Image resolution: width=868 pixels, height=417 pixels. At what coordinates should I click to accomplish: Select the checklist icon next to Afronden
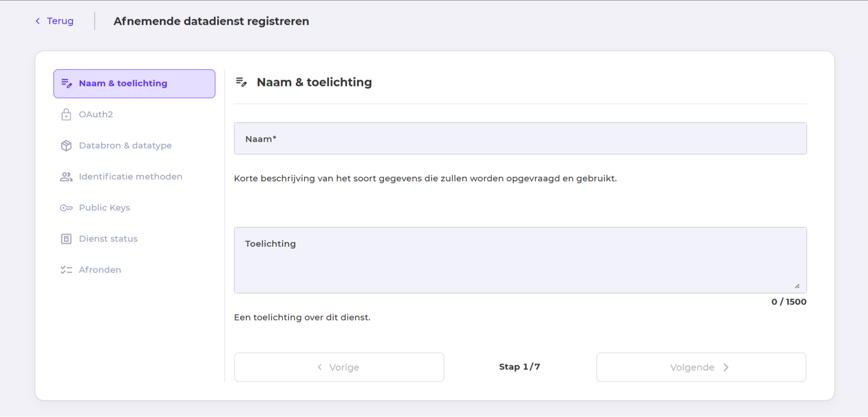[66, 269]
